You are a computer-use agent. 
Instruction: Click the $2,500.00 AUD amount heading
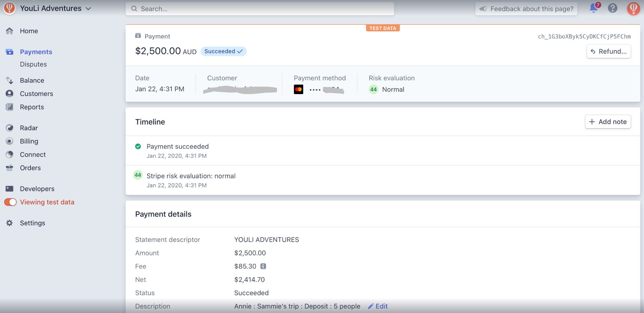click(x=166, y=51)
